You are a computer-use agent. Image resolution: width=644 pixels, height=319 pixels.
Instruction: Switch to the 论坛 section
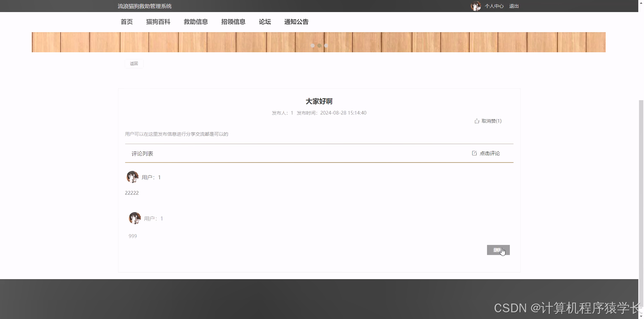pos(264,22)
